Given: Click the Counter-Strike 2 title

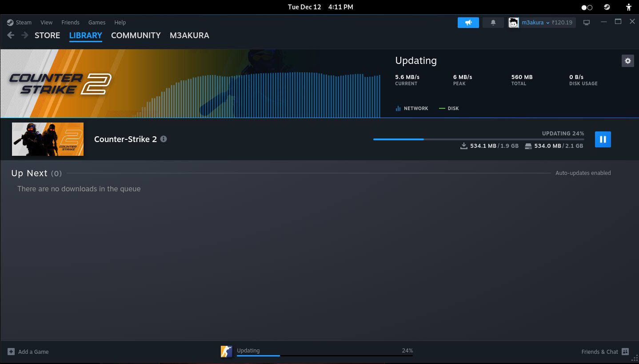Looking at the screenshot, I should 125,139.
